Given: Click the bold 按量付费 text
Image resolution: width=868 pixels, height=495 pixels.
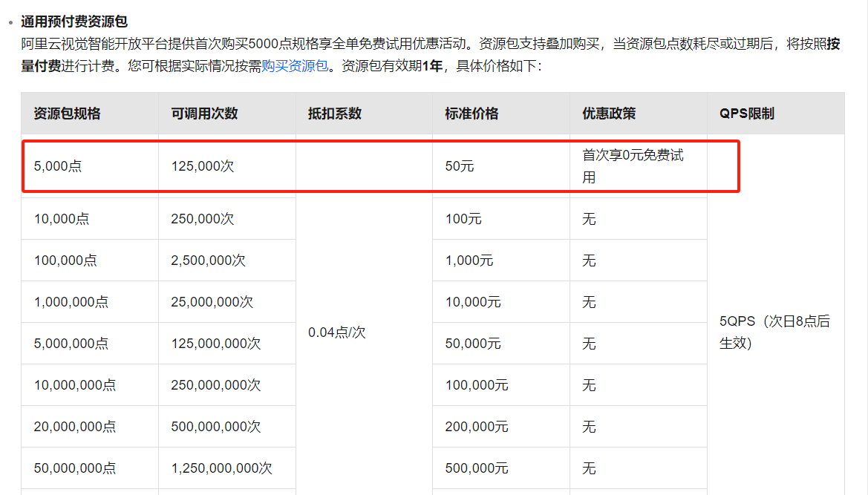Looking at the screenshot, I should point(41,66).
